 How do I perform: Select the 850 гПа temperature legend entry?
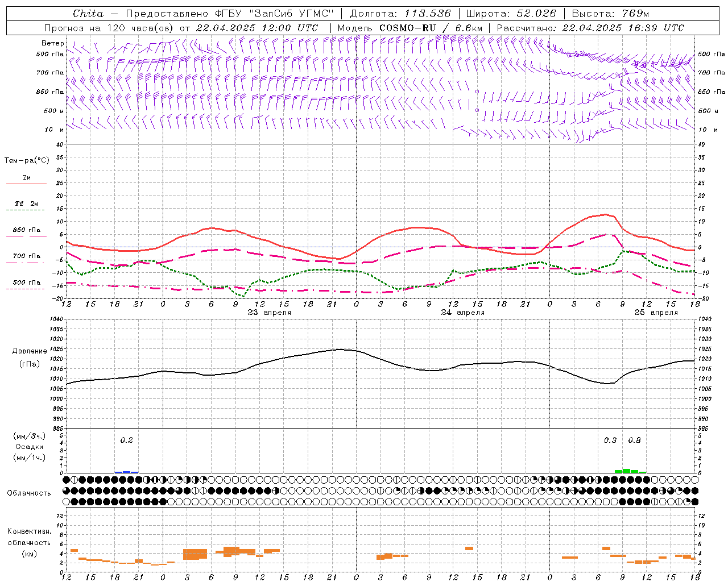pos(27,230)
